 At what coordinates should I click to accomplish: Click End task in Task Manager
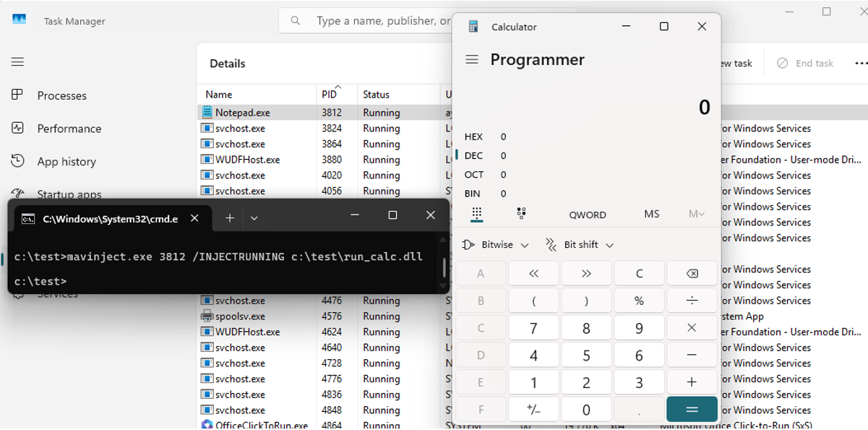click(805, 64)
